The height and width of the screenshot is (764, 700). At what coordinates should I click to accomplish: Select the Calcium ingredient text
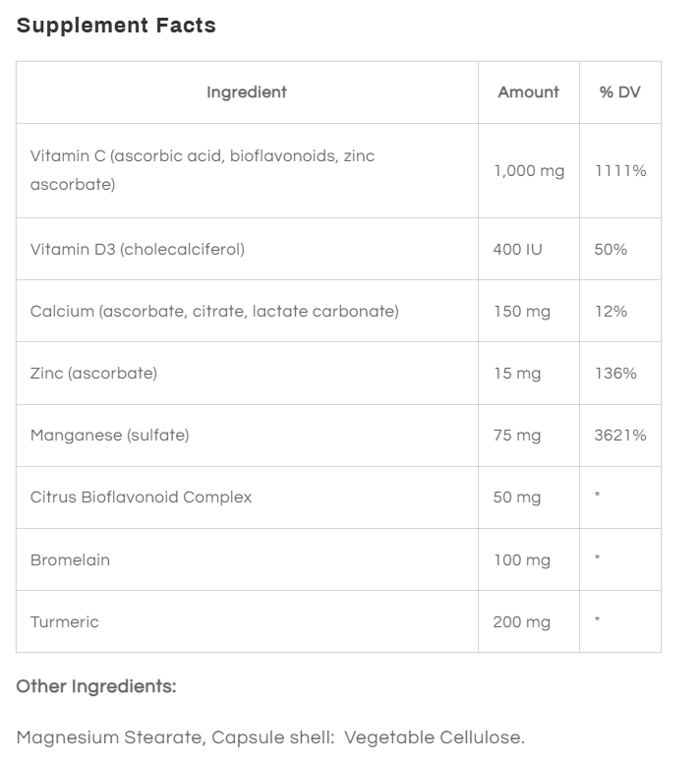pyautogui.click(x=214, y=311)
